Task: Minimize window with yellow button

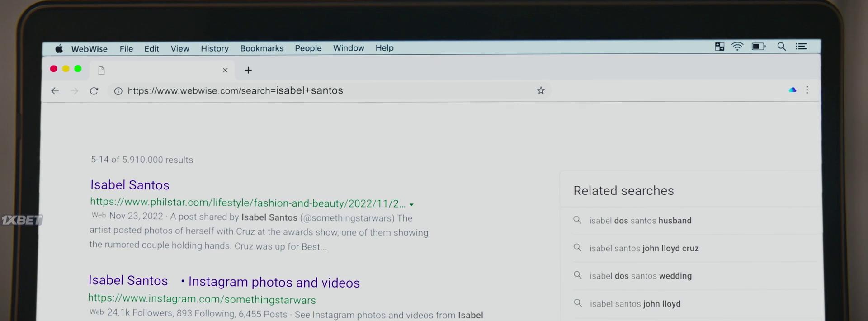Action: click(66, 69)
